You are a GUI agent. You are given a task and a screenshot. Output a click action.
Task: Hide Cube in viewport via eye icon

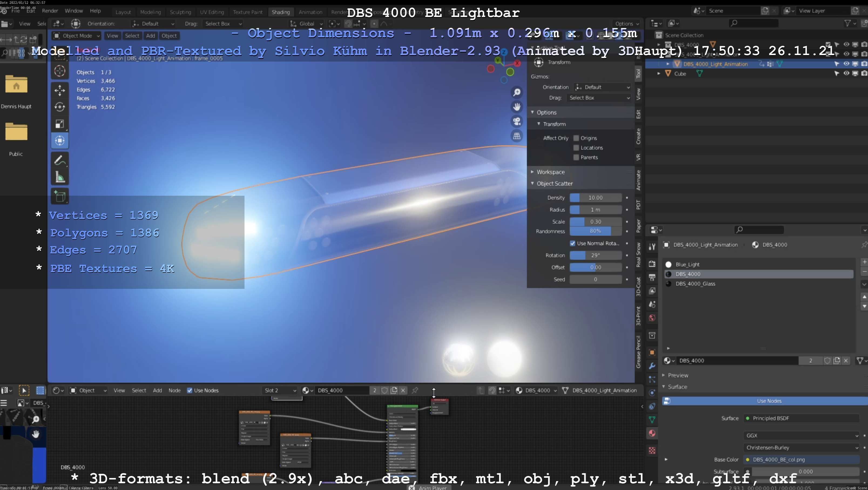point(846,73)
